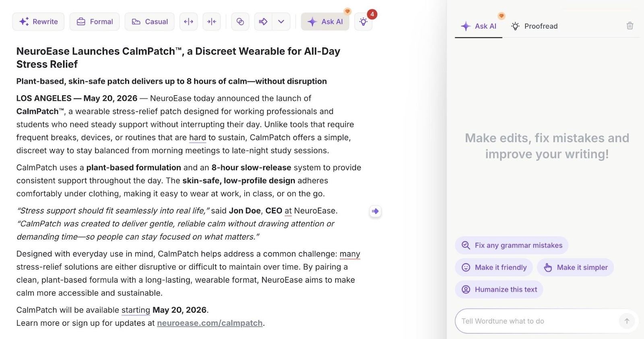Apply the Formal tone rewrite
The image size is (644, 339).
click(95, 22)
